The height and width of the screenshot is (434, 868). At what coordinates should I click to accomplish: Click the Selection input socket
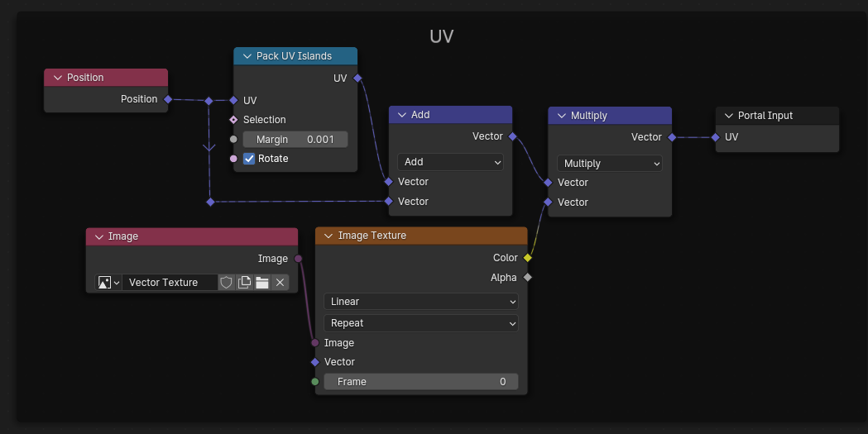point(233,119)
